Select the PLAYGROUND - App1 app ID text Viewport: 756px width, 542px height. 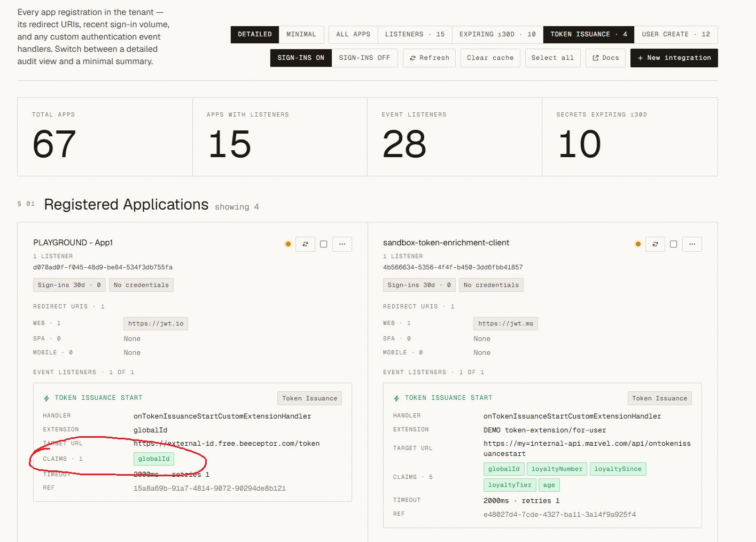pos(103,267)
